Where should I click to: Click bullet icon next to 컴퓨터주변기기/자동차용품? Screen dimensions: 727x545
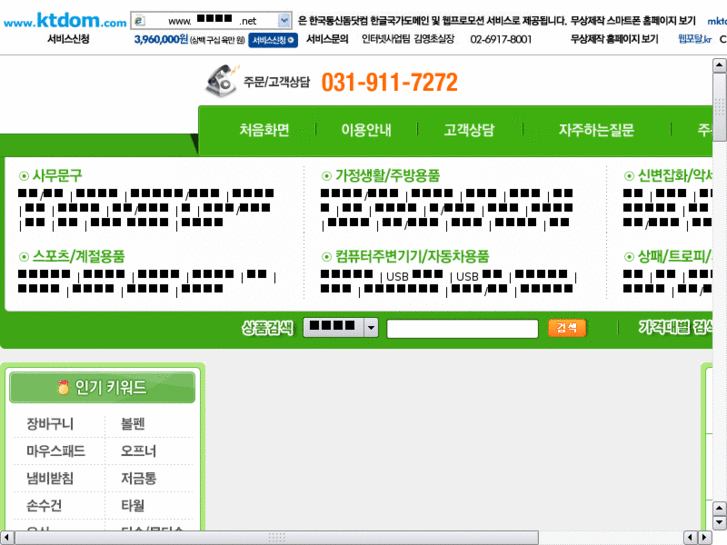click(x=326, y=256)
